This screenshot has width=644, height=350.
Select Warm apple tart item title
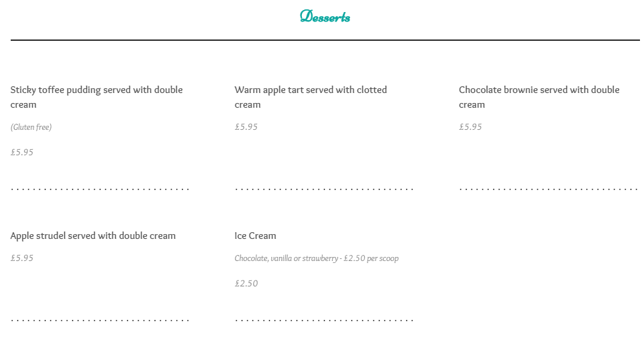click(x=311, y=97)
